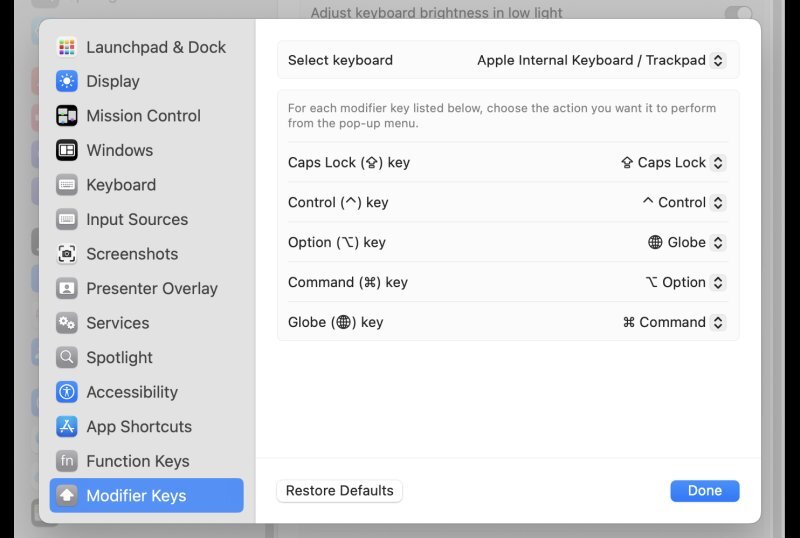Screen dimensions: 800x538
Task: Open Caps Lock key action dropdown
Action: click(673, 162)
